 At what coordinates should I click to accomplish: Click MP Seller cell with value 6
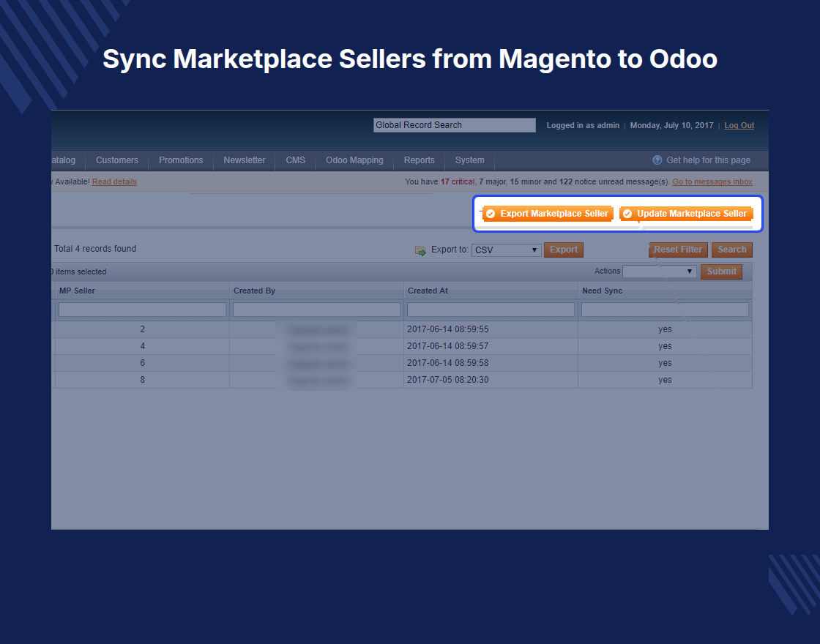pos(142,363)
